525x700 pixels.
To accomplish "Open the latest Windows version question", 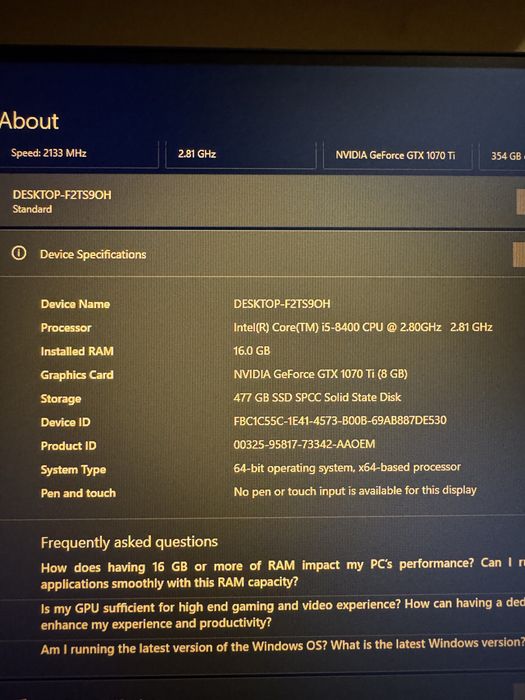I will click(x=283, y=646).
